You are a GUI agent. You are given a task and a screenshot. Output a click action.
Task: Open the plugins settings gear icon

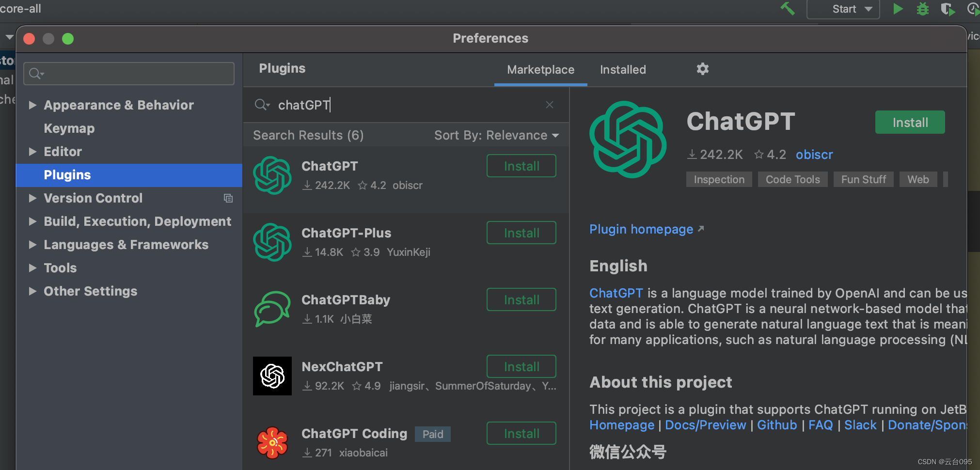(703, 69)
